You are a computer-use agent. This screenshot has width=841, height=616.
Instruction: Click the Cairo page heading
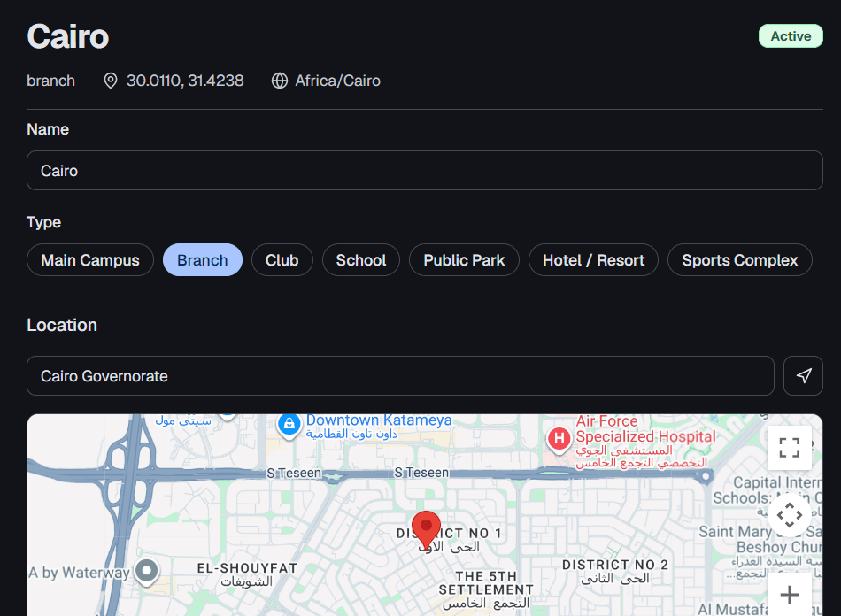tap(68, 36)
